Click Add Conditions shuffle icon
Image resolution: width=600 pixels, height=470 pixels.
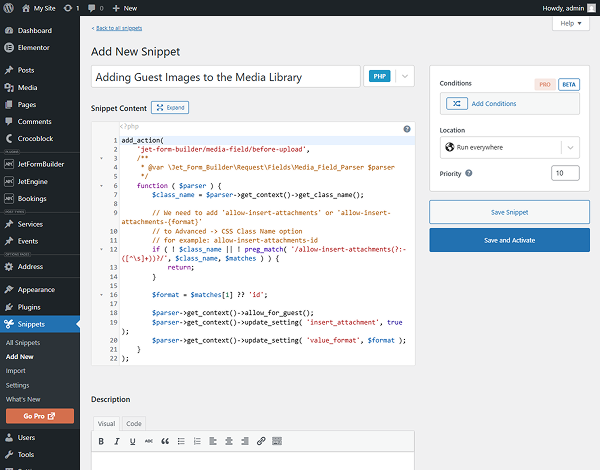(457, 104)
